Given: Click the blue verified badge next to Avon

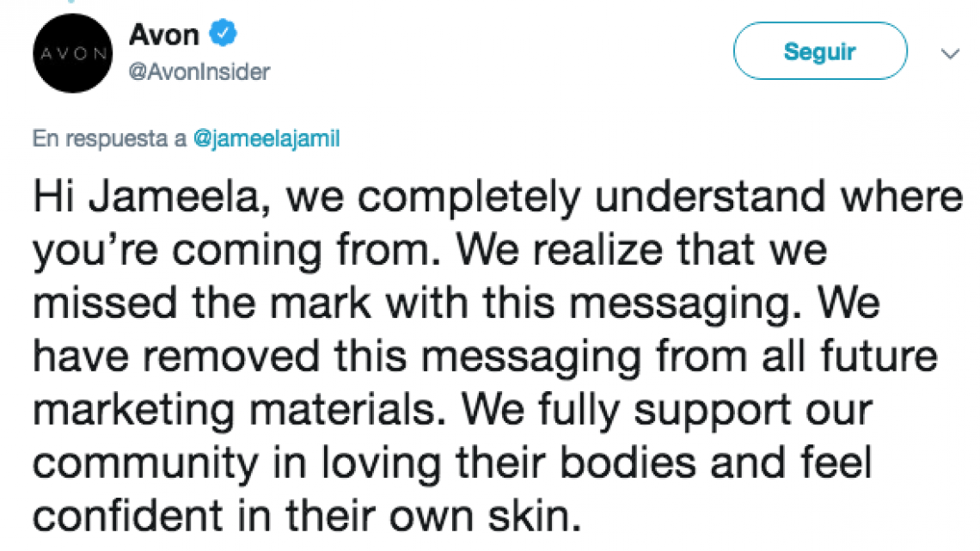Looking at the screenshot, I should pos(224,34).
